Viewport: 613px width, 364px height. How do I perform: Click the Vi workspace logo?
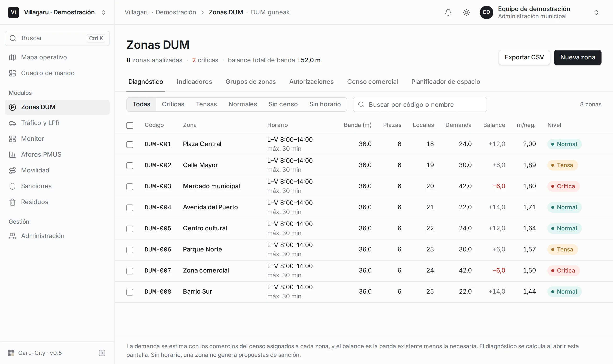pyautogui.click(x=13, y=12)
